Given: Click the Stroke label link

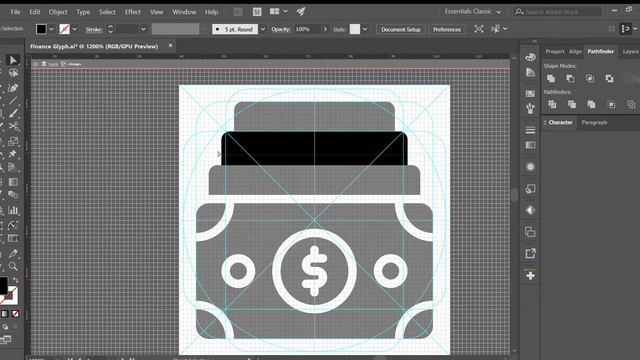Looking at the screenshot, I should tap(93, 29).
